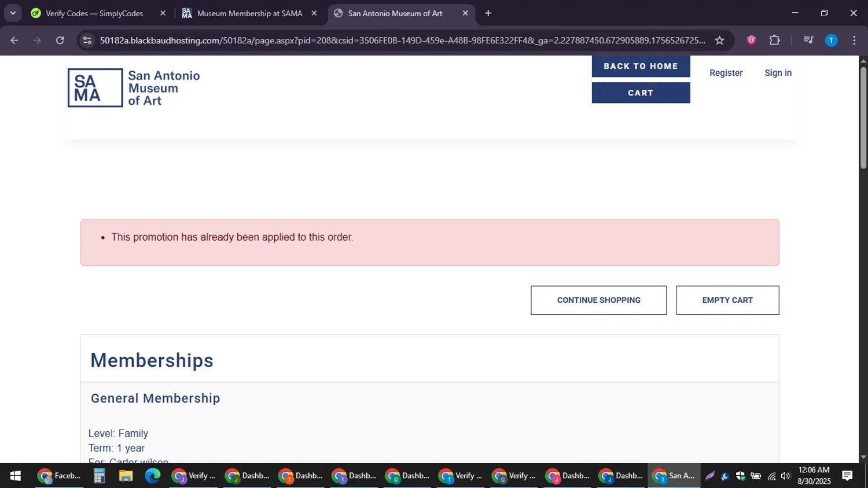Click the Register link
The width and height of the screenshot is (868, 488).
[x=726, y=73]
